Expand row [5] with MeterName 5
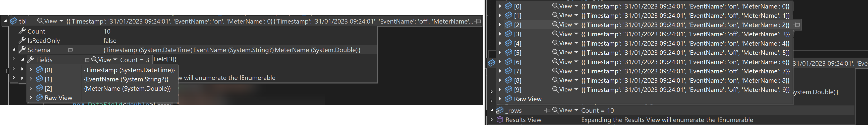The image size is (868, 125). [500, 52]
